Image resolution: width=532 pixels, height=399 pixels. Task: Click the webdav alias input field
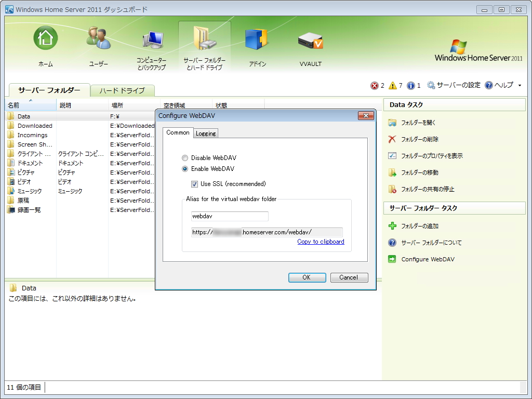pos(230,216)
